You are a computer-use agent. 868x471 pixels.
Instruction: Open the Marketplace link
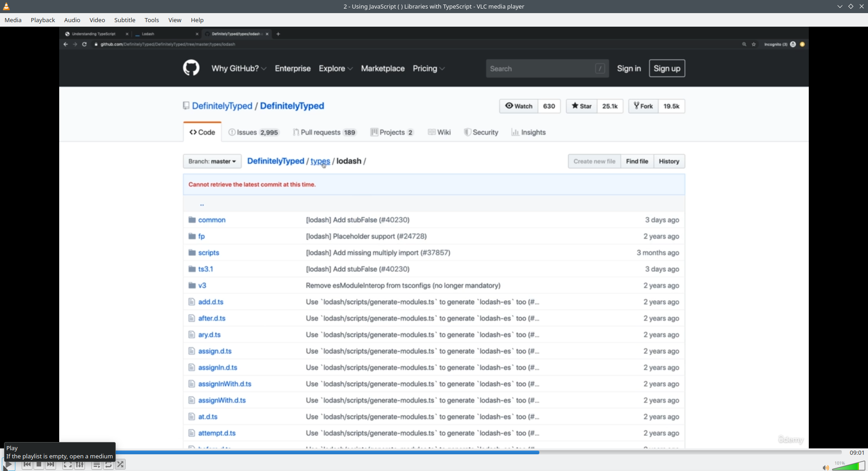pos(382,68)
